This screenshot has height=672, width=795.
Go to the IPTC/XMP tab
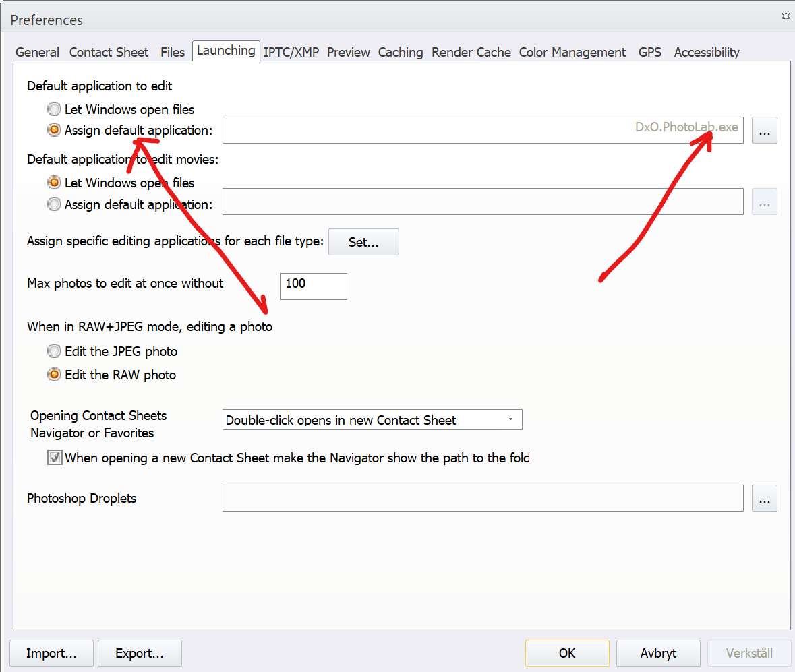pos(291,52)
